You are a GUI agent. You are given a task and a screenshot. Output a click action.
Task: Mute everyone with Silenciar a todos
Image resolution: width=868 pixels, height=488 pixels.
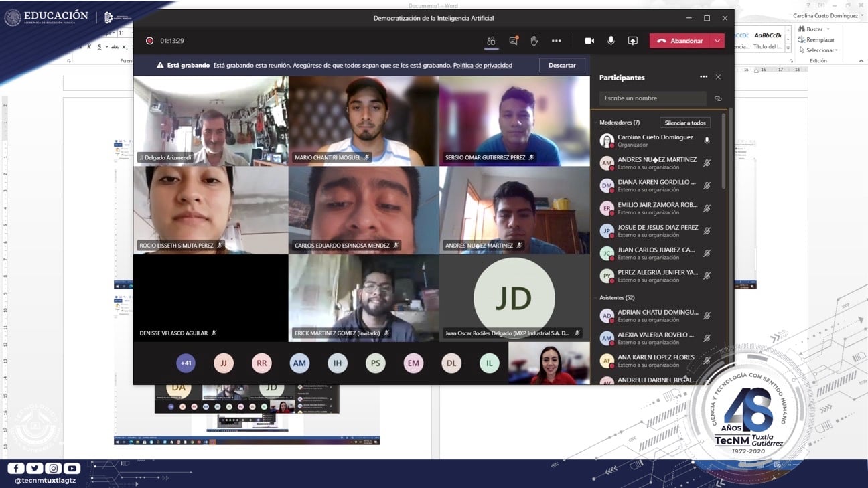(685, 123)
